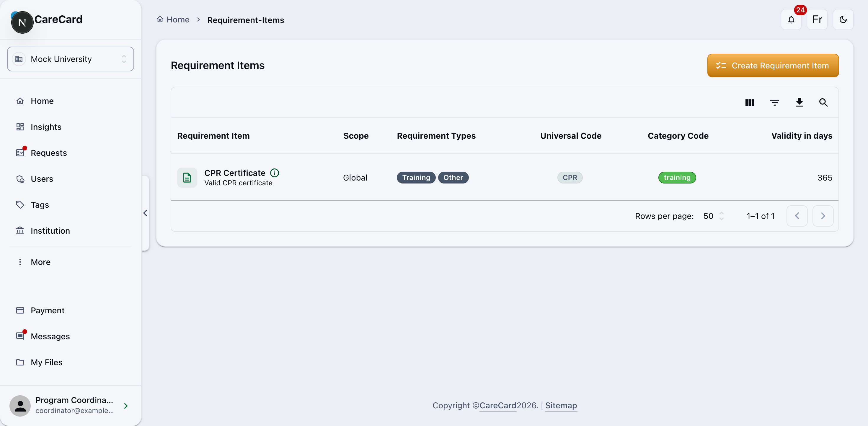Click the 1–1 of 1 pagination text
868x426 pixels.
760,216
